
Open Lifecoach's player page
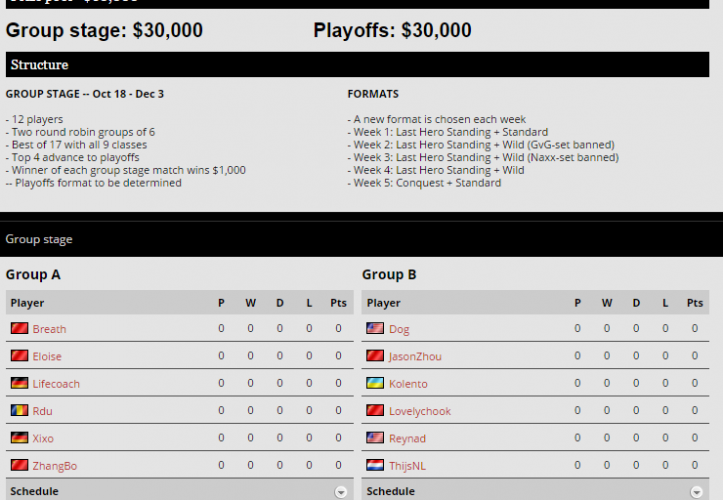[56, 384]
